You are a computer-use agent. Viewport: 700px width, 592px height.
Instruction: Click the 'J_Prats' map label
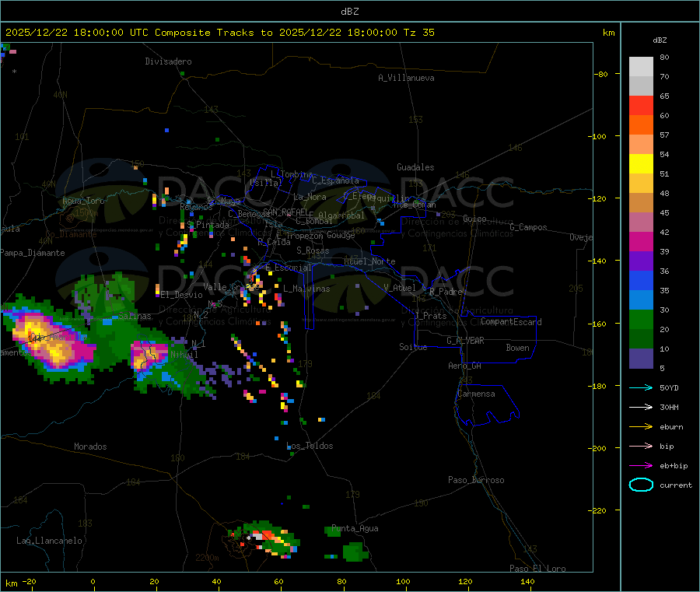coord(431,316)
